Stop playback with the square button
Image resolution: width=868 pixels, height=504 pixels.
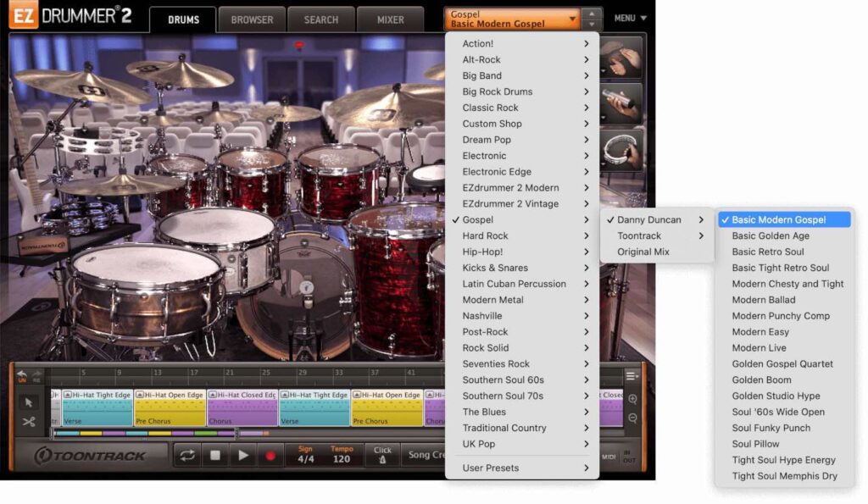click(215, 456)
